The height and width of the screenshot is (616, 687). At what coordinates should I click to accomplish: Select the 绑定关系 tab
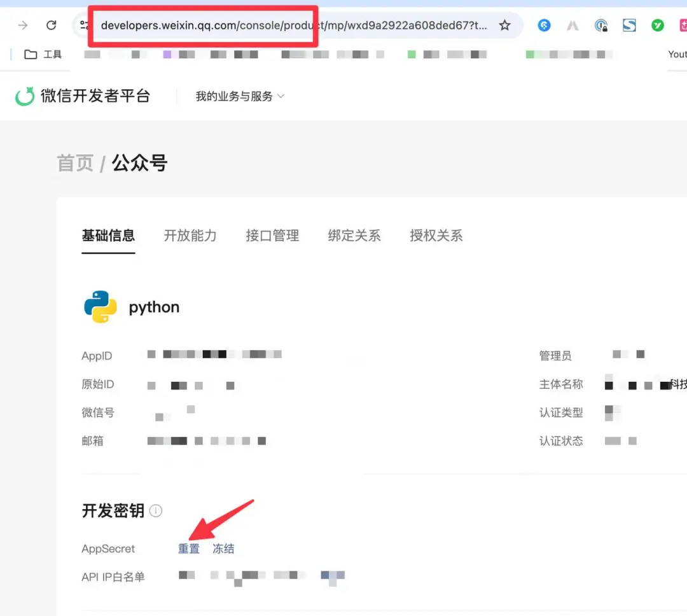354,236
